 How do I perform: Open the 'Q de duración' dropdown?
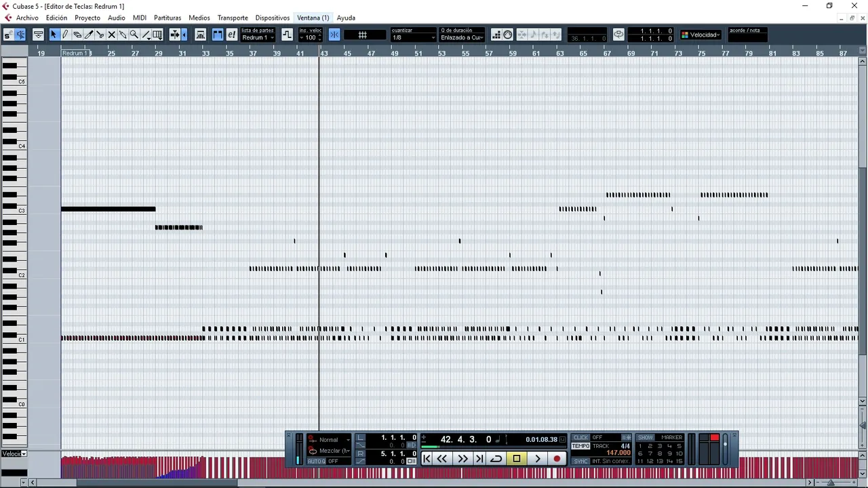tap(462, 37)
